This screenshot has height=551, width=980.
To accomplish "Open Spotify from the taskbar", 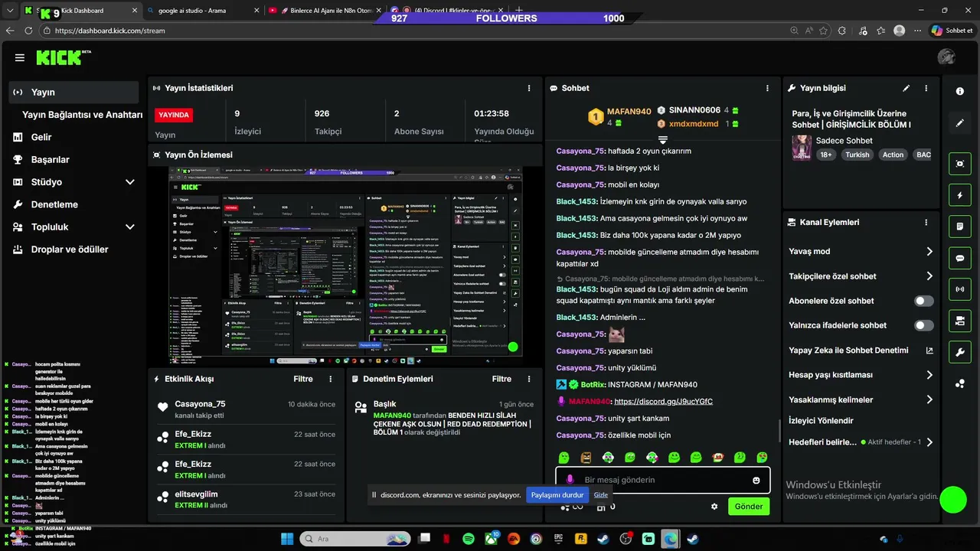I will click(469, 539).
